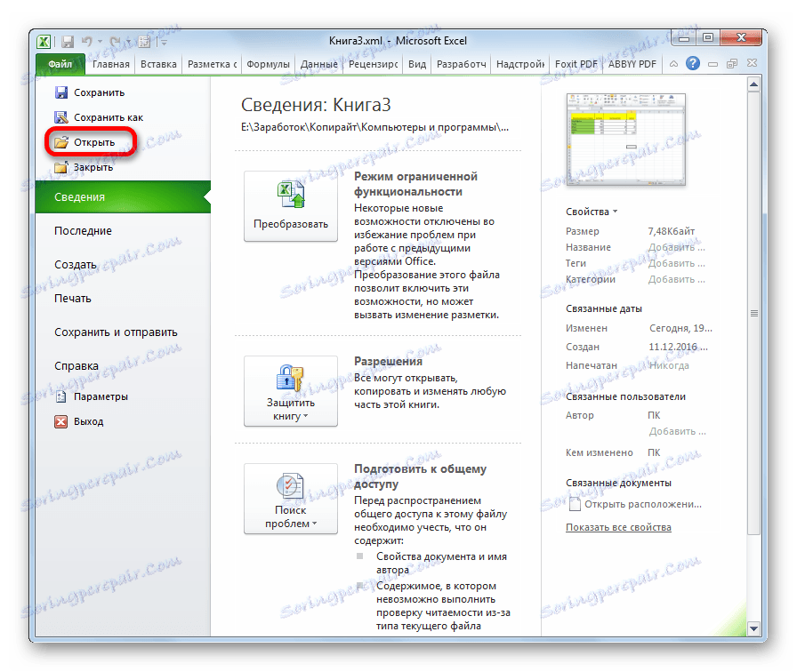797x672 pixels.
Task: Click the blue Help question mark icon
Action: tap(693, 63)
